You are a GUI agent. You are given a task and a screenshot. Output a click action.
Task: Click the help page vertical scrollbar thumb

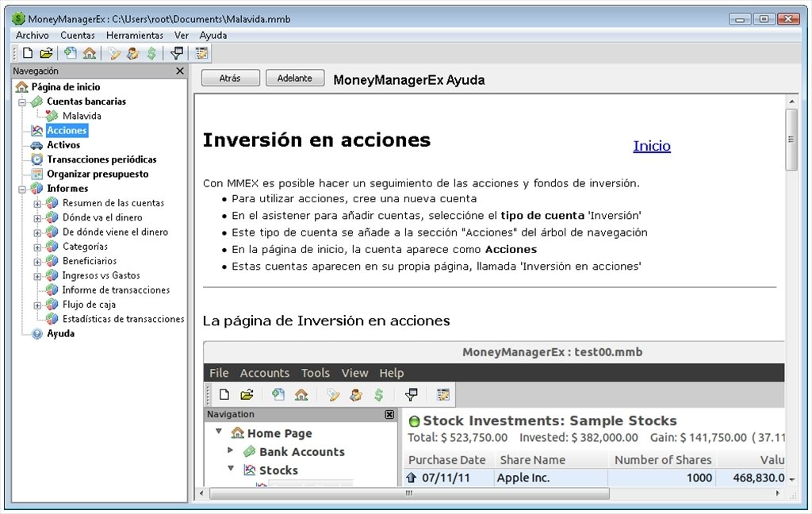coord(791,139)
